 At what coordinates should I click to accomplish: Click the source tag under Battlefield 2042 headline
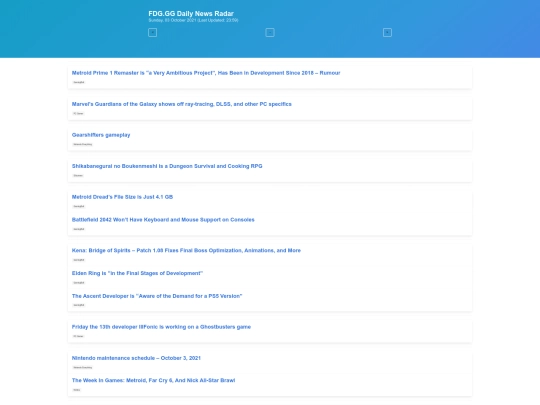[x=79, y=229]
